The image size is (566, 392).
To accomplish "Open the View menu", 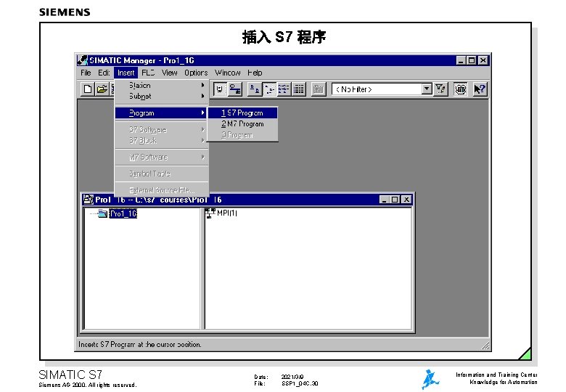I will (x=169, y=73).
